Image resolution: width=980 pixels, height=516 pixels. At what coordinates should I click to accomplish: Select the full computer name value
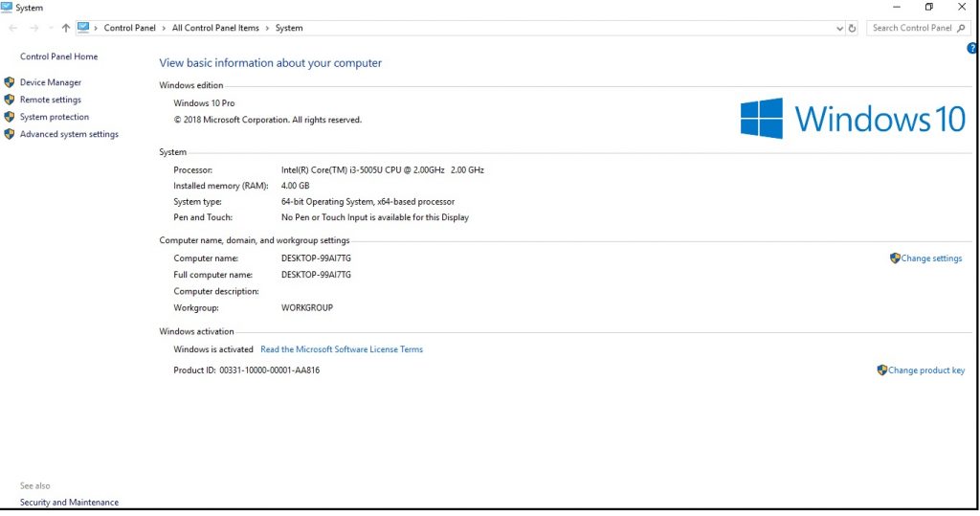coord(316,275)
